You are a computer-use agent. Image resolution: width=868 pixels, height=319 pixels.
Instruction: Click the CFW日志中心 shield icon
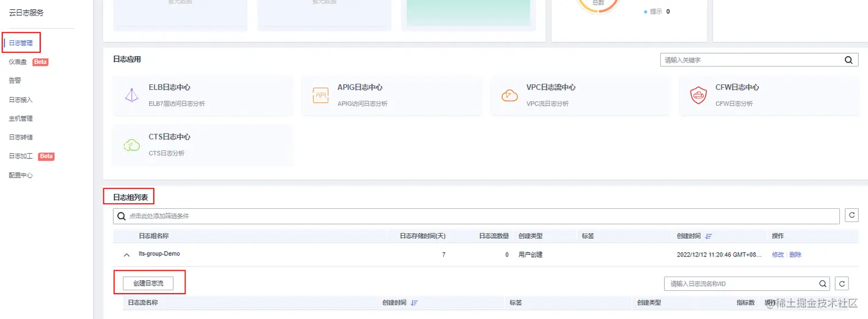(x=698, y=95)
